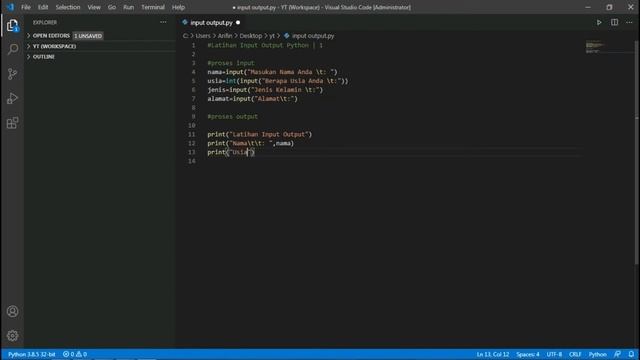
Task: Open the Explorer views and more actions ellipsis
Action: 163,22
